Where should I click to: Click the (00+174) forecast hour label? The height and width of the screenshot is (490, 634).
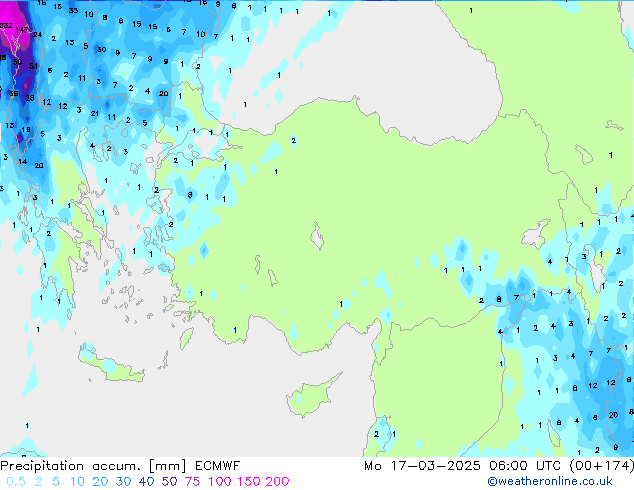coord(601,466)
